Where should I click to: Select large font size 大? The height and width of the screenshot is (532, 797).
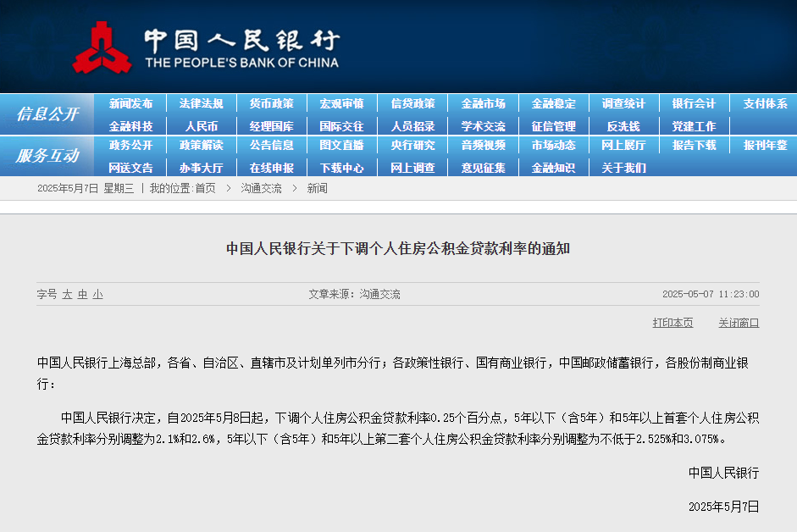click(x=67, y=295)
